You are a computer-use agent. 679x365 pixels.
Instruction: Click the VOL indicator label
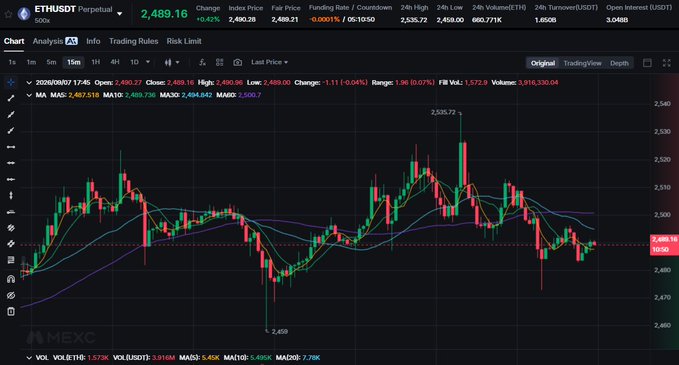[x=42, y=358]
